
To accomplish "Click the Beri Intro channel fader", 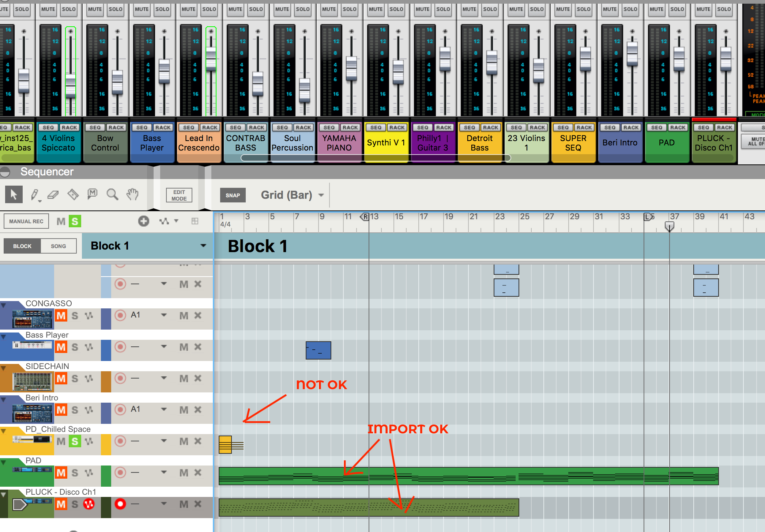I will pyautogui.click(x=632, y=54).
